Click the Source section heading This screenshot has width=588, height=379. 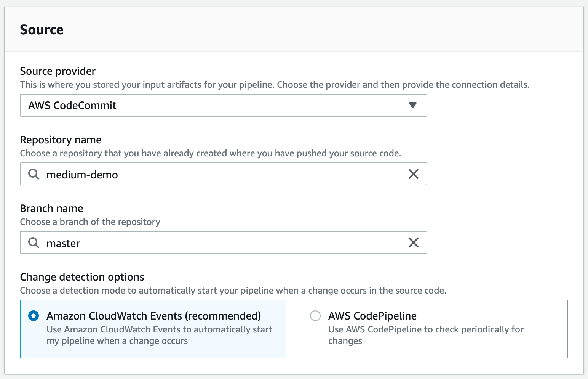(42, 30)
